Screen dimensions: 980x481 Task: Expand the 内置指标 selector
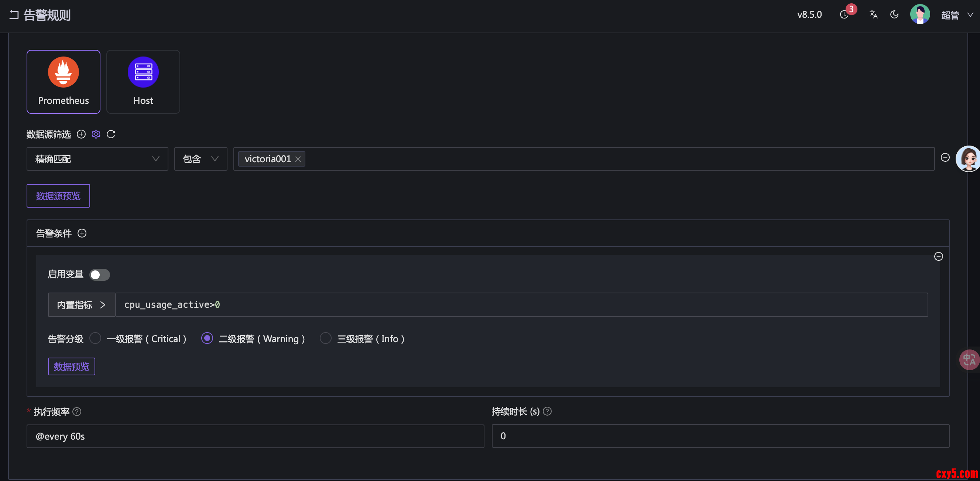click(81, 304)
